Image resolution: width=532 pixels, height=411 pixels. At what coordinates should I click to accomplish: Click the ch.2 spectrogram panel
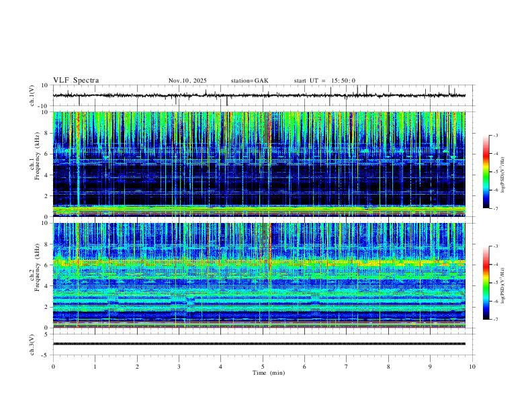[x=259, y=275]
